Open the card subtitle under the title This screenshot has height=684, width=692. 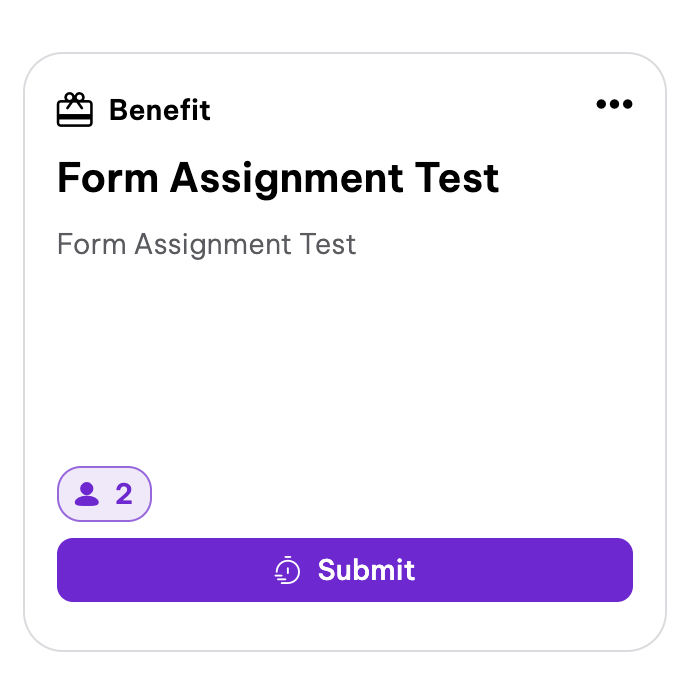point(206,244)
